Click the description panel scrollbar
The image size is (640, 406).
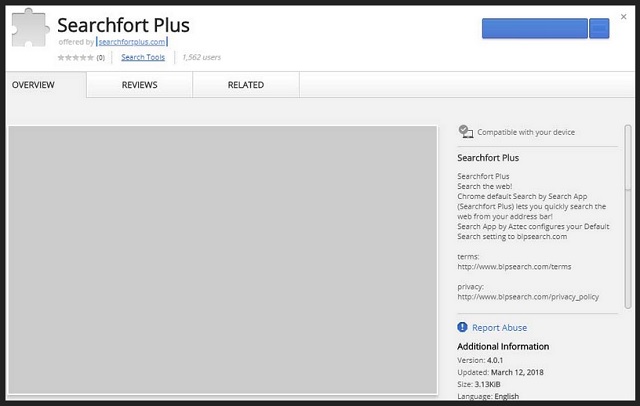coord(628,217)
